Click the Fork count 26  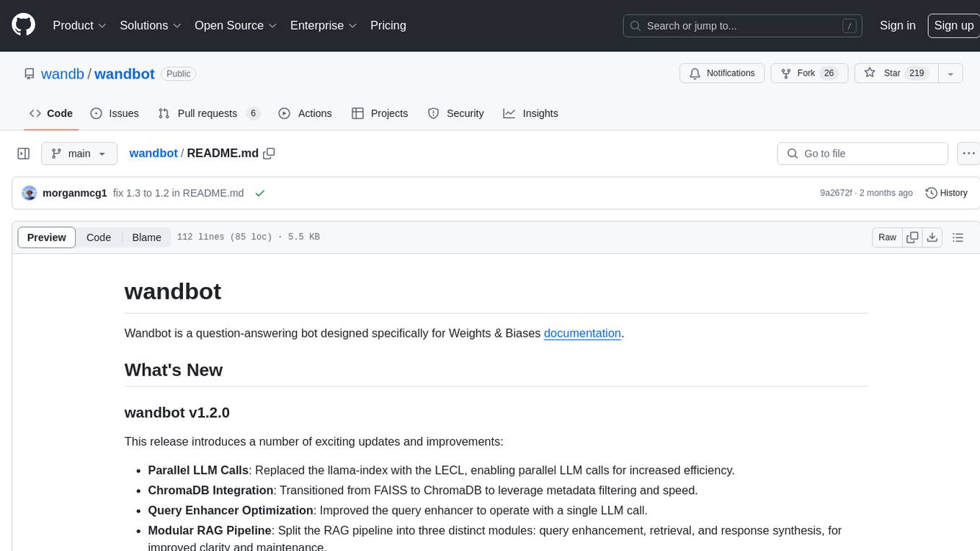829,73
